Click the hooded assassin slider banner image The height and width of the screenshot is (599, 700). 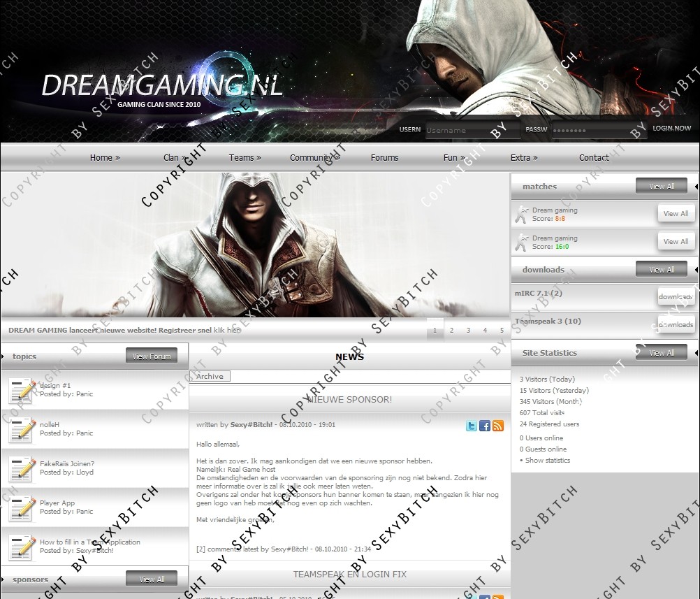[x=255, y=245]
